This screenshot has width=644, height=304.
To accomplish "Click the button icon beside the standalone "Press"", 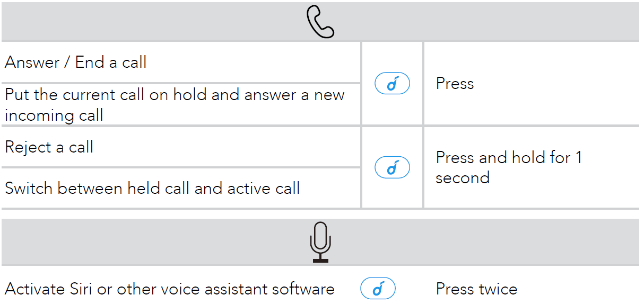I will tap(392, 84).
